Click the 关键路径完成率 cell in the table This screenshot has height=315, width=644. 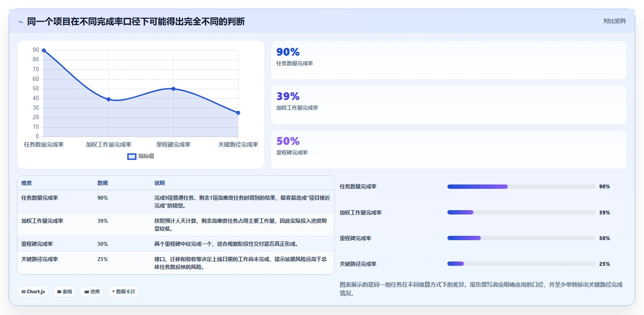[40, 259]
